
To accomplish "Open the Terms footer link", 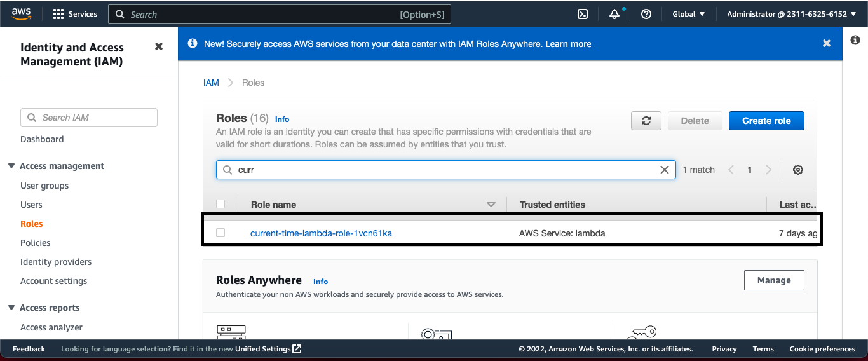I will (763, 349).
